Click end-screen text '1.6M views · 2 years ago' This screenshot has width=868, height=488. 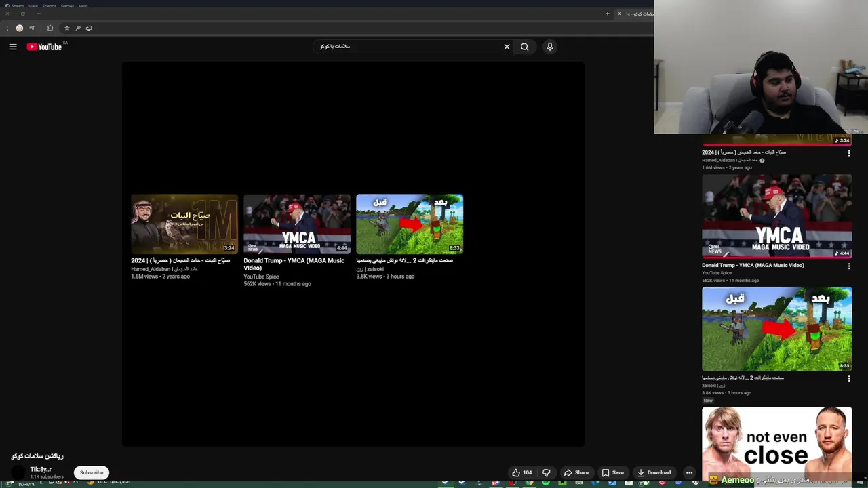[x=160, y=277]
